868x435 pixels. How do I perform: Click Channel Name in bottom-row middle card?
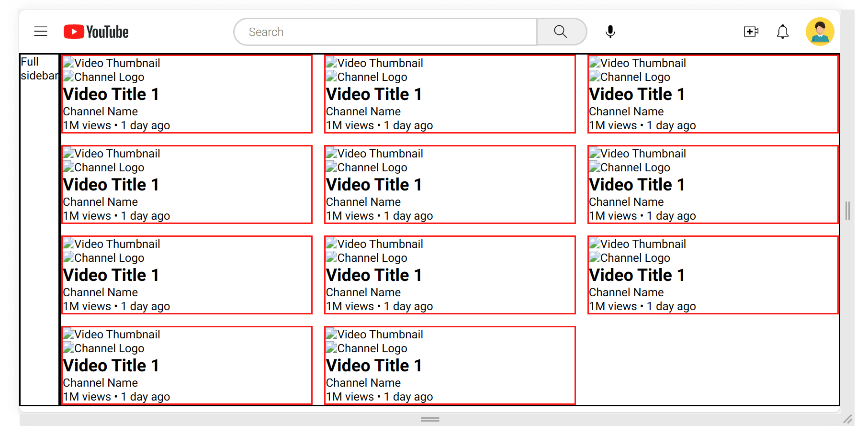coord(363,383)
